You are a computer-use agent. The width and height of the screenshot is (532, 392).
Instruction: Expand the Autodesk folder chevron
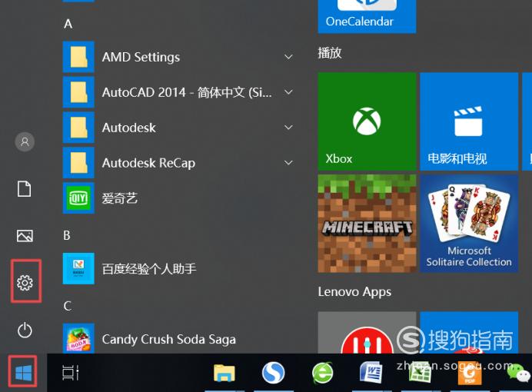coord(288,128)
